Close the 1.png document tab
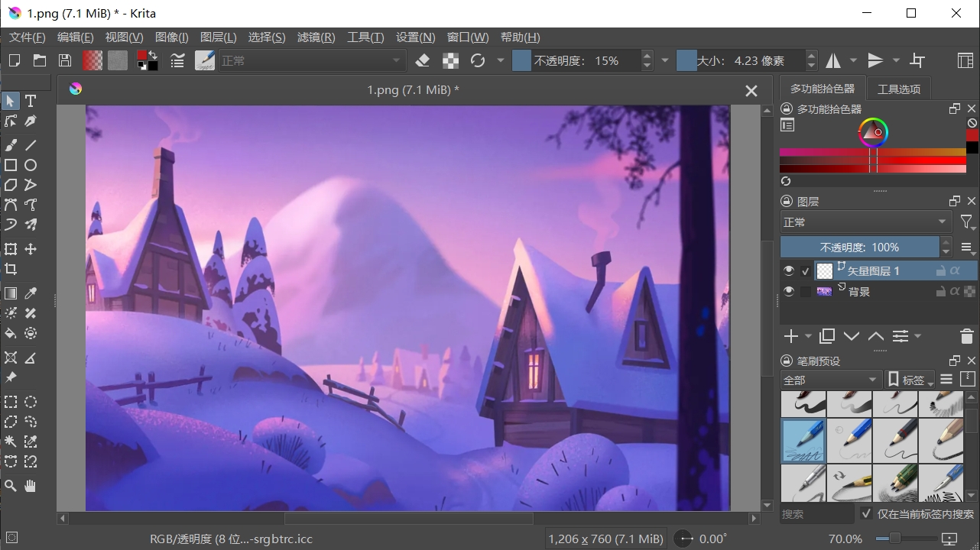 pos(751,91)
